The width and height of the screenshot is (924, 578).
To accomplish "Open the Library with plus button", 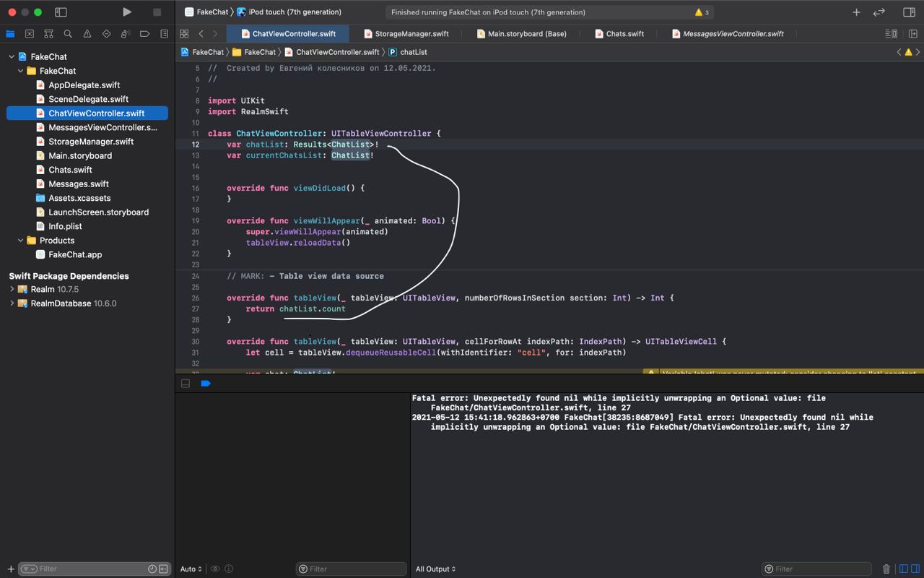I will pyautogui.click(x=856, y=12).
